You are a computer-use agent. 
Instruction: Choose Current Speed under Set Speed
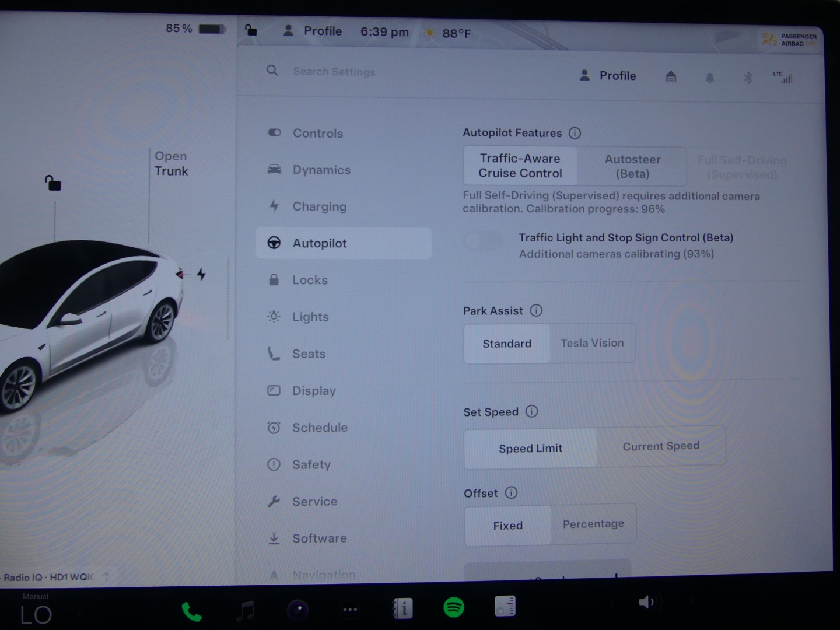tap(660, 446)
